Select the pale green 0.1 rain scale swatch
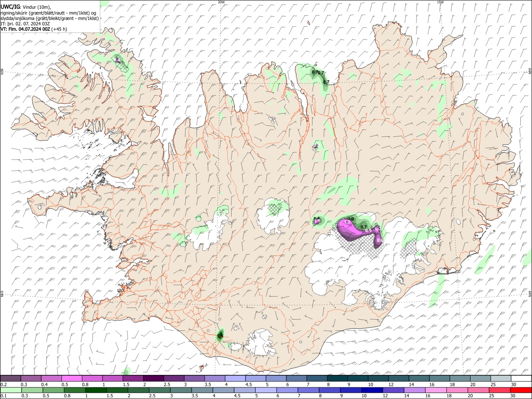The width and height of the screenshot is (532, 399). (11, 390)
